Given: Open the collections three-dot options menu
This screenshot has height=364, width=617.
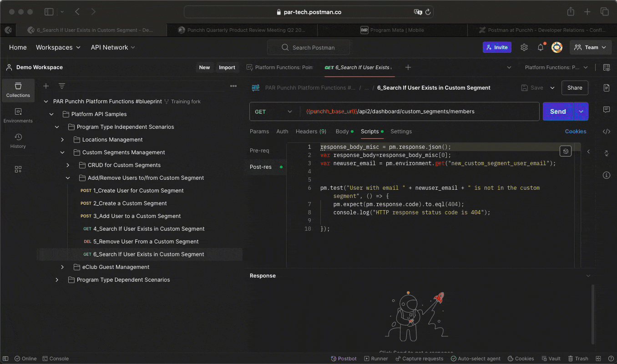Looking at the screenshot, I should click(x=233, y=86).
